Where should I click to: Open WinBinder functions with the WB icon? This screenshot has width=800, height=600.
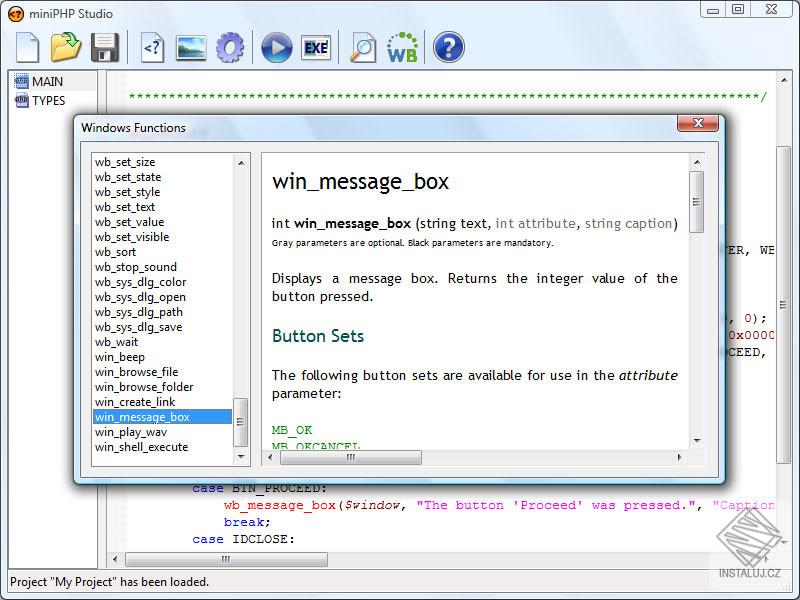401,47
